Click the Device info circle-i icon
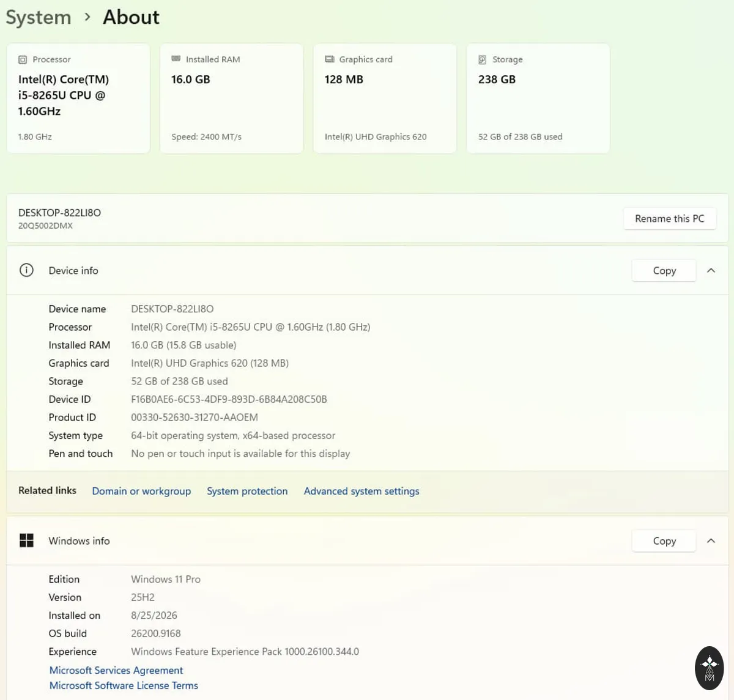 [26, 270]
